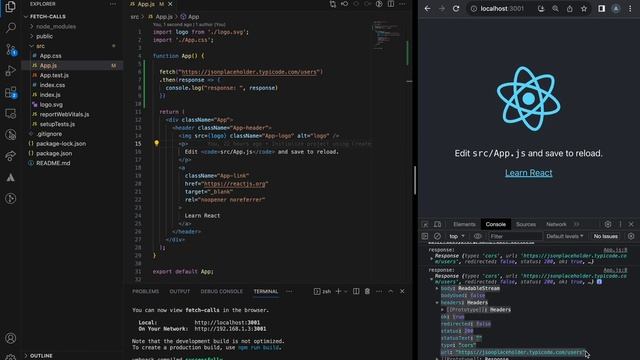Image resolution: width=640 pixels, height=360 pixels.
Task: Open the Accounts icon in the activity bar
Action: (x=10, y=338)
